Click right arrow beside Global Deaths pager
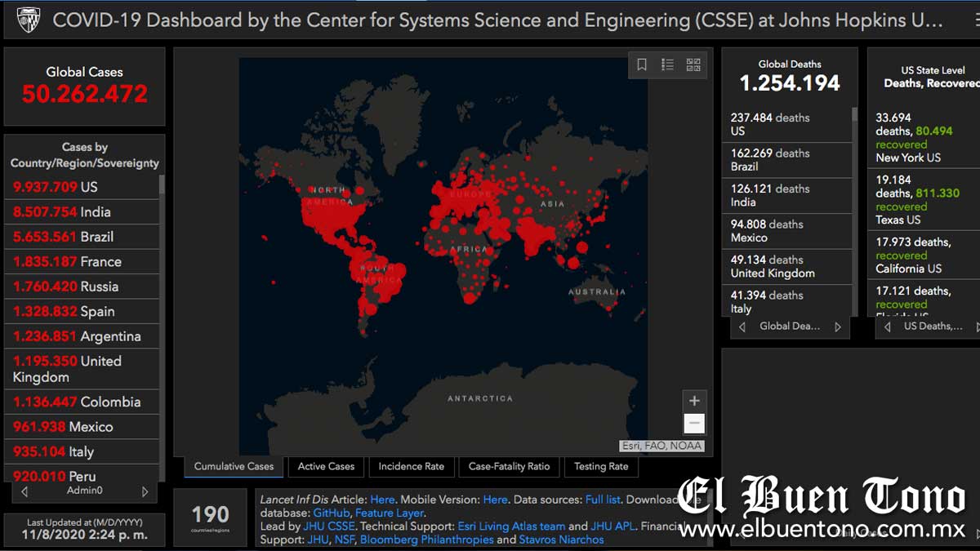This screenshot has height=551, width=980. [x=838, y=327]
